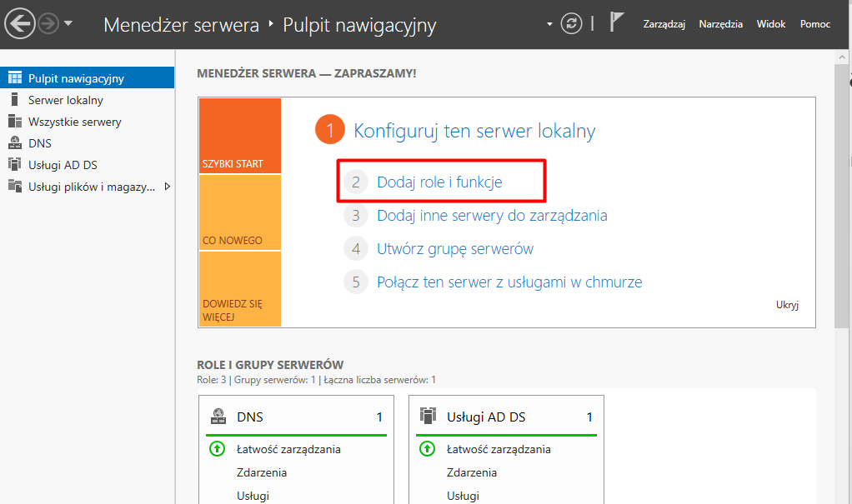Open the notifications flag icon
Image resolution: width=852 pixels, height=504 pixels.
[x=616, y=23]
